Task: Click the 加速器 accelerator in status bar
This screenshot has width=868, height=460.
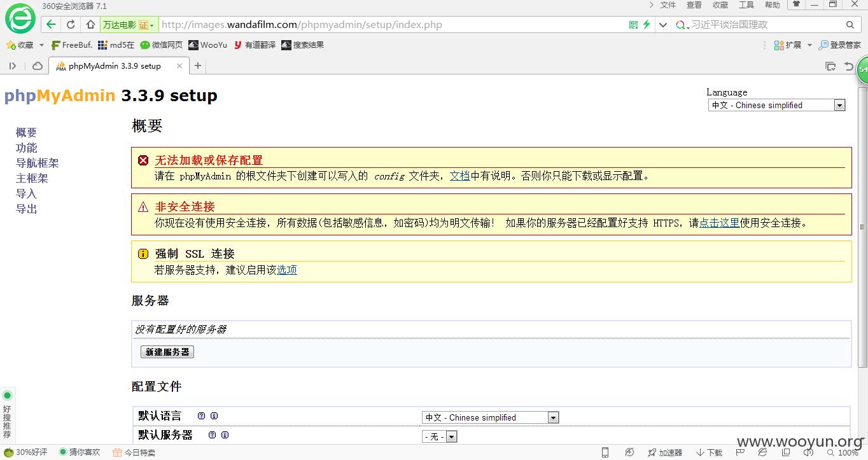Action: pyautogui.click(x=665, y=452)
